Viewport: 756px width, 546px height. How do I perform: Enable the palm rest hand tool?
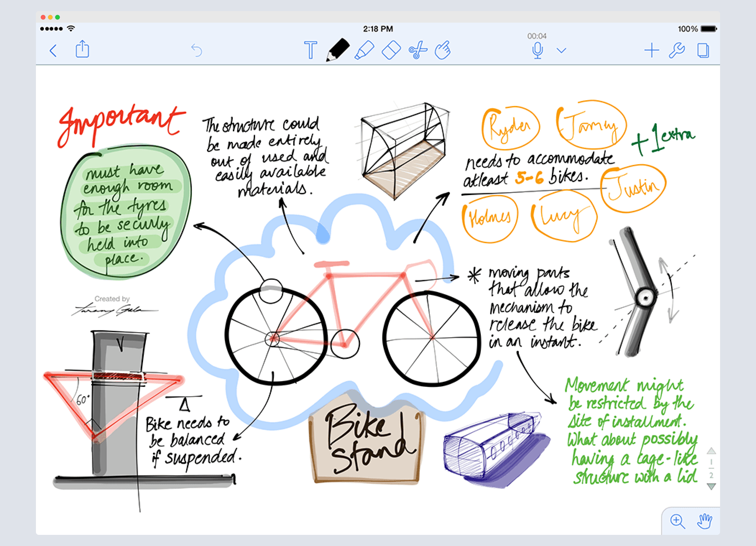(704, 521)
